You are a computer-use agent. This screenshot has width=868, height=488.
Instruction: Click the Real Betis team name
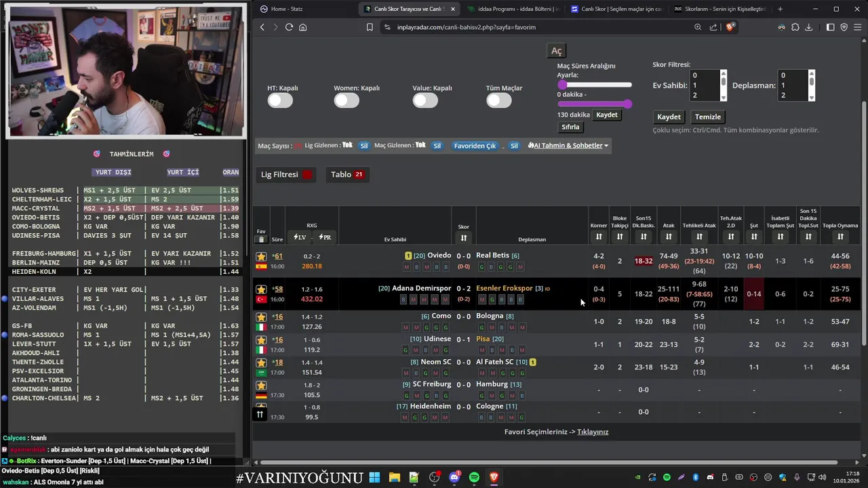click(492, 256)
